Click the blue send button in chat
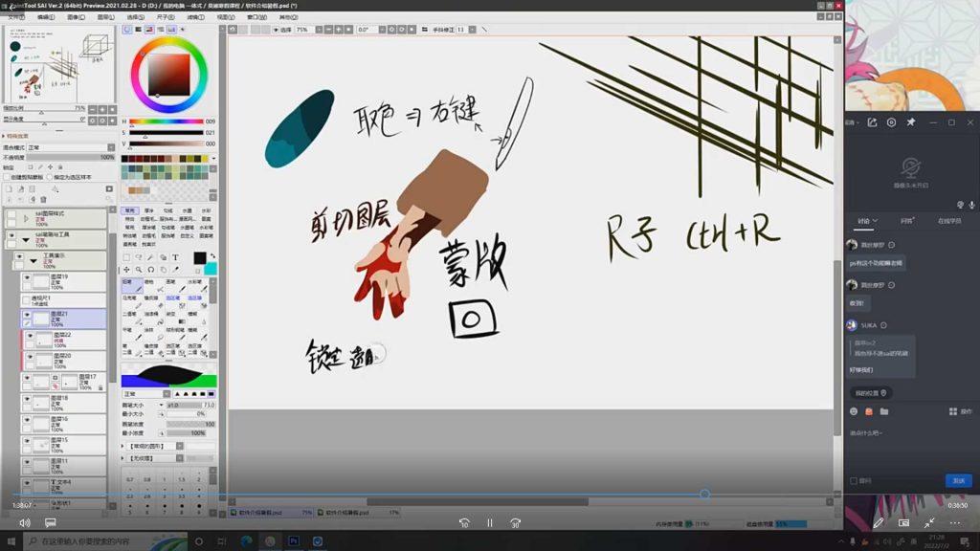The image size is (980, 551). (958, 480)
